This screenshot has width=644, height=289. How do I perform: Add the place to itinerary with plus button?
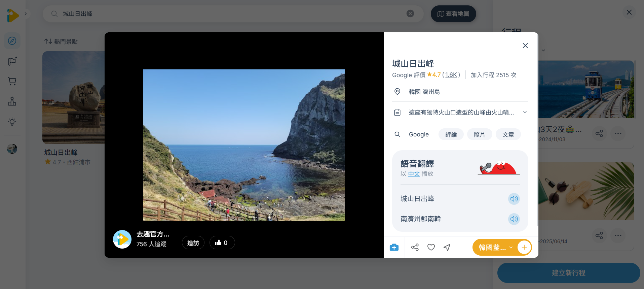[524, 248]
